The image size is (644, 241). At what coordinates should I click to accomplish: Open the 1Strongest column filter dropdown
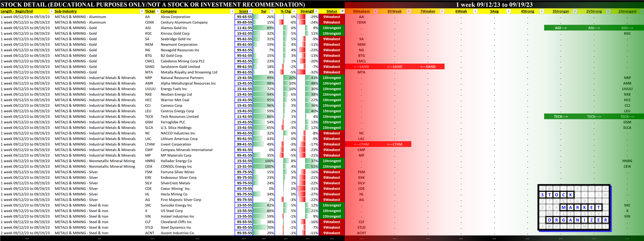641,11
